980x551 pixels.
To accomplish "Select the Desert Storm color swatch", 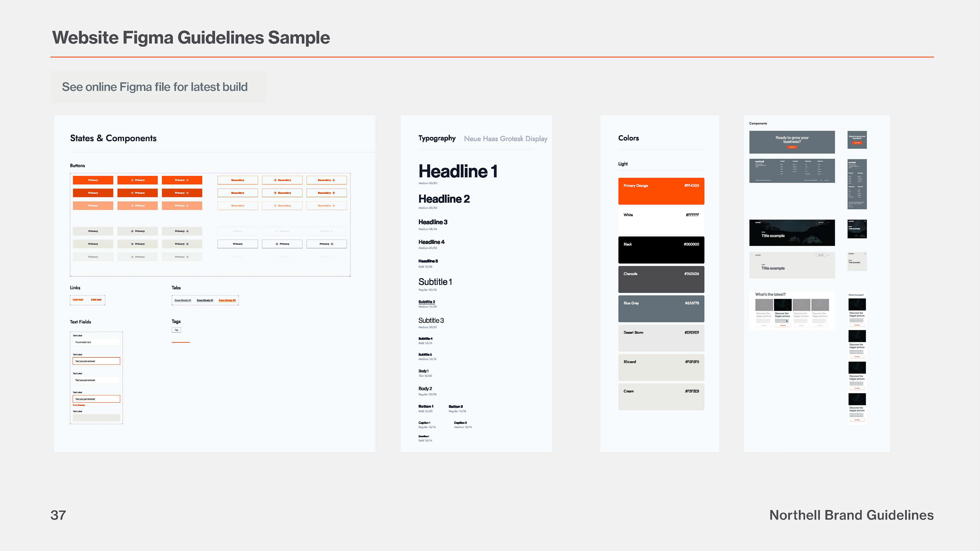I will point(661,338).
